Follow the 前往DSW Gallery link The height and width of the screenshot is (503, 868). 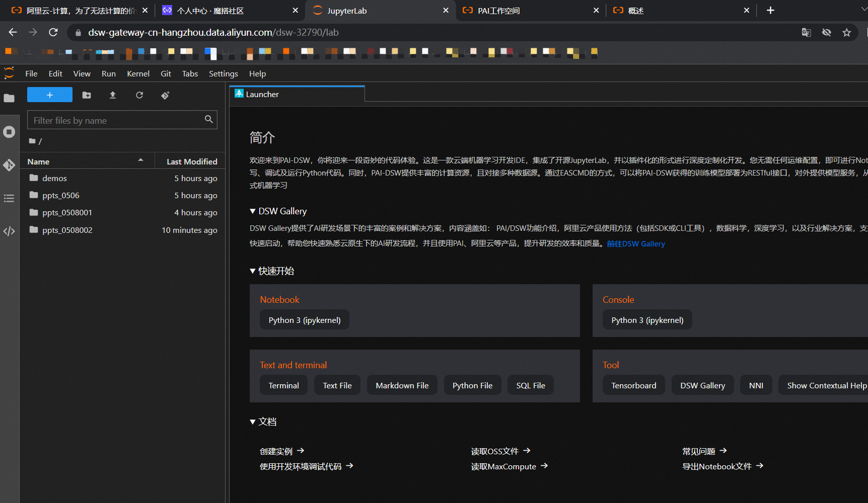click(x=636, y=243)
